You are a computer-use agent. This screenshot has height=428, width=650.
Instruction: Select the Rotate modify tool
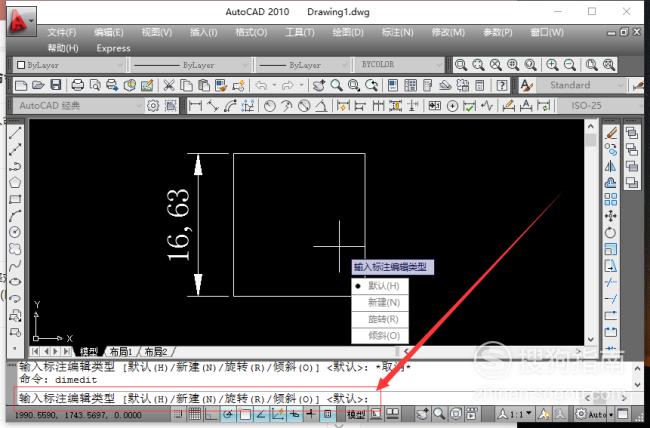[611, 233]
